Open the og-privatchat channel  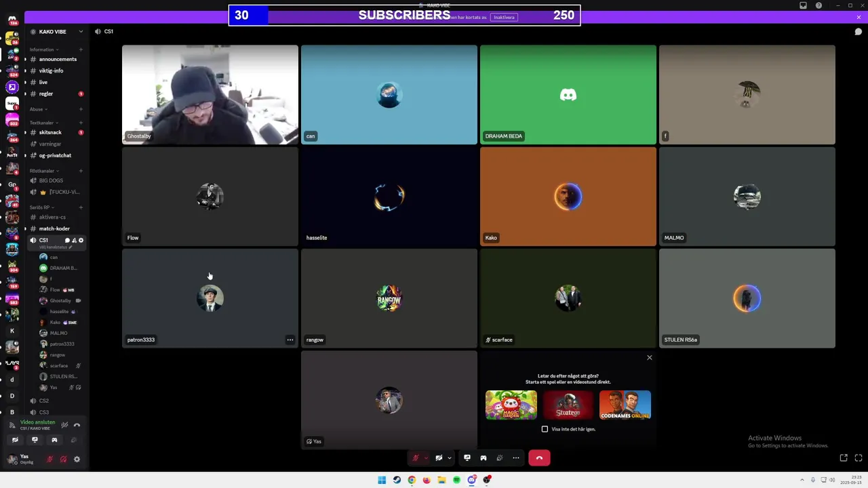tap(54, 155)
